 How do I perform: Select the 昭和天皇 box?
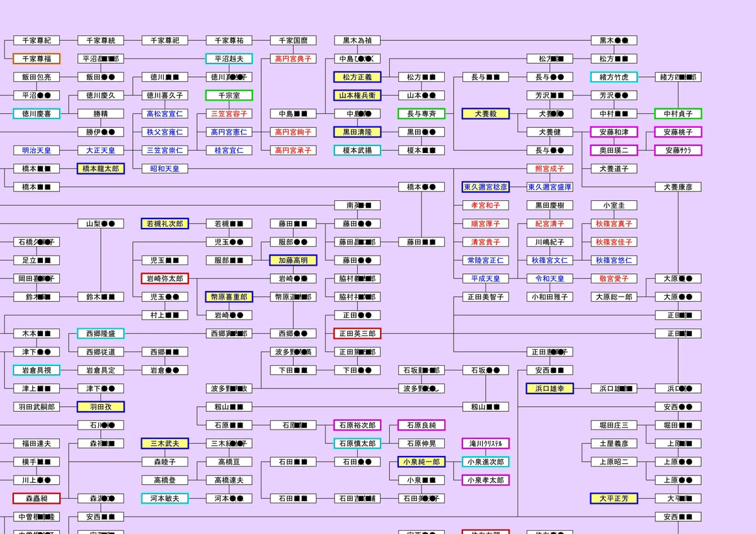tap(165, 169)
